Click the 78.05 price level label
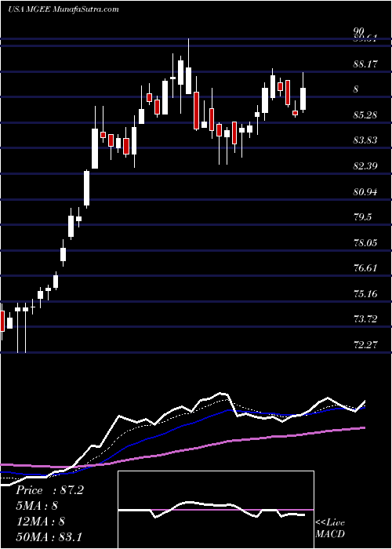 (365, 242)
